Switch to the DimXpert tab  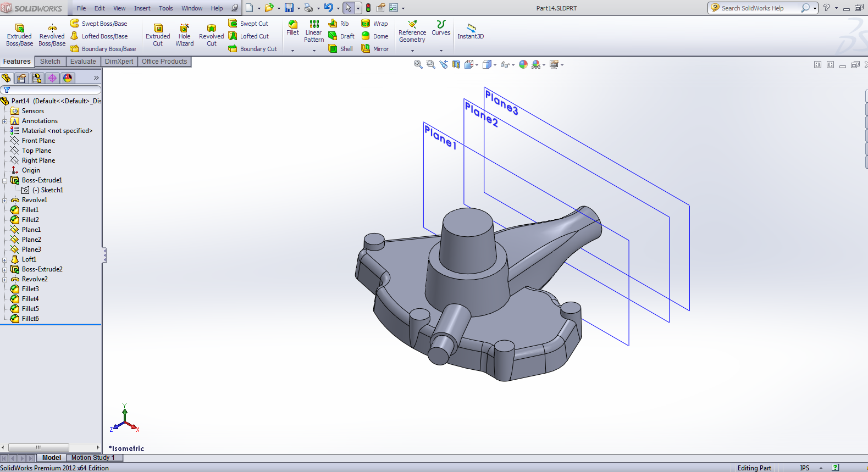(x=119, y=62)
